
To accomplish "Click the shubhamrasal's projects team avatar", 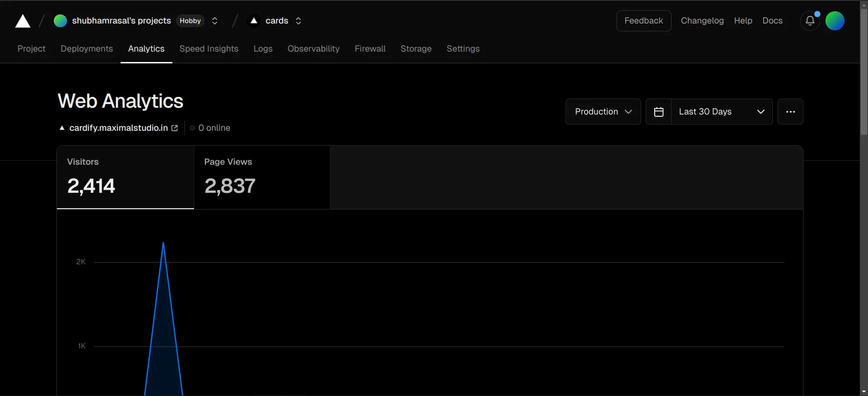I will point(60,21).
